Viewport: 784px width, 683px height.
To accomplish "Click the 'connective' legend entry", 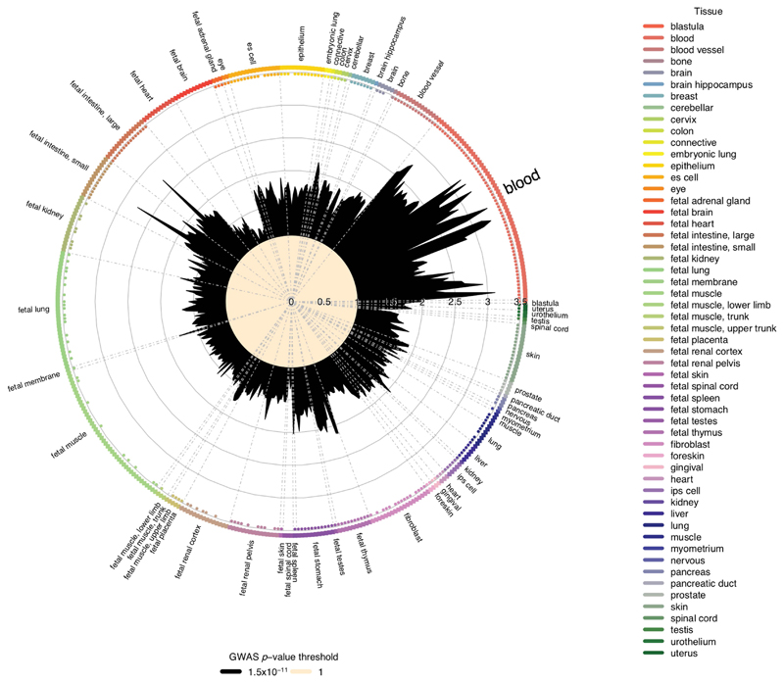I will (x=693, y=143).
